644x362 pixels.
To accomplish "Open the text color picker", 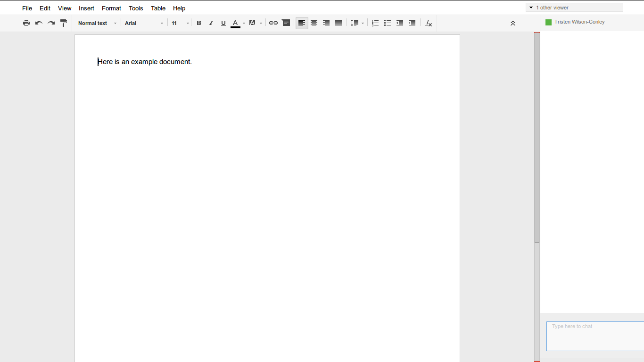I will point(235,23).
